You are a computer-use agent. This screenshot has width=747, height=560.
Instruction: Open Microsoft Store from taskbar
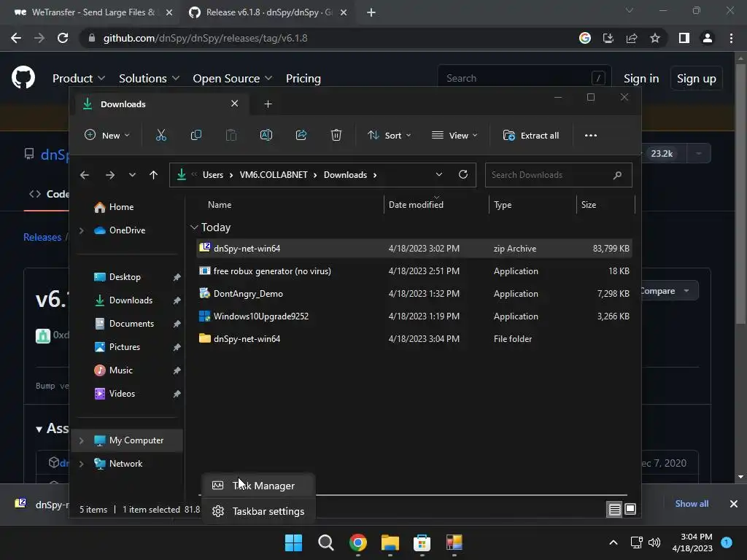422,542
